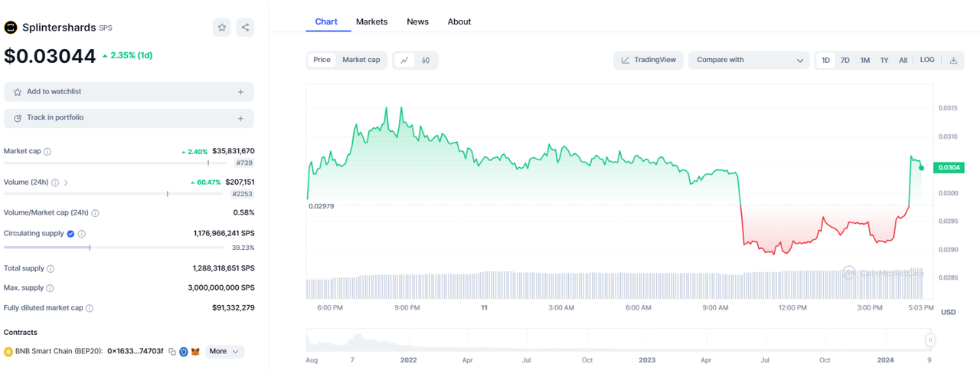Viewport: 980px width, 371px height.
Task: Switch to the line chart icon
Action: (x=404, y=60)
